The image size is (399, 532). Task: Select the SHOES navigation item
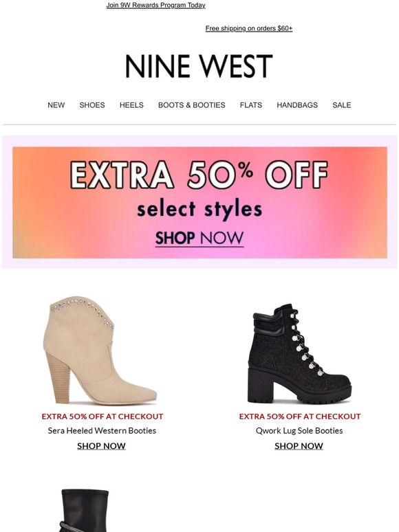(92, 105)
